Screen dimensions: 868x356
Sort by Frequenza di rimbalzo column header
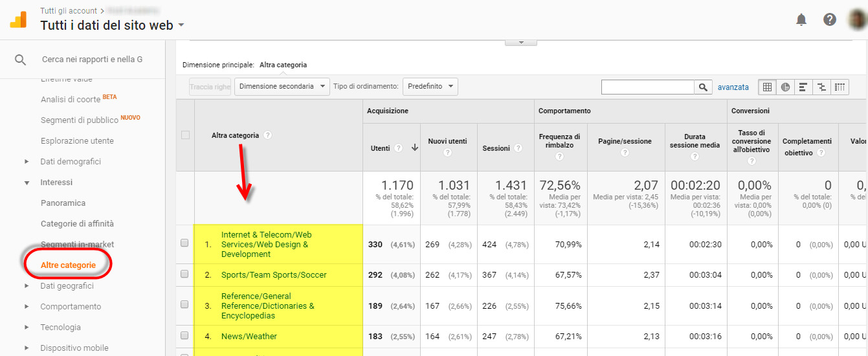coord(559,140)
